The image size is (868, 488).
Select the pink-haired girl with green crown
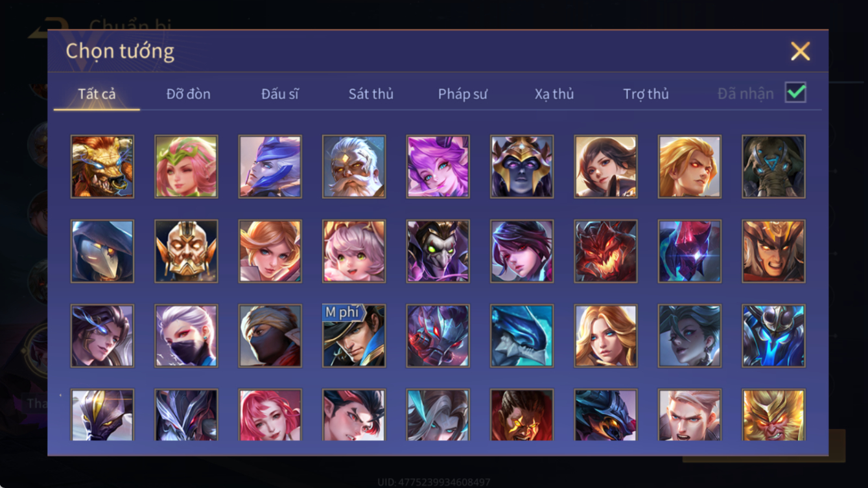pyautogui.click(x=186, y=167)
